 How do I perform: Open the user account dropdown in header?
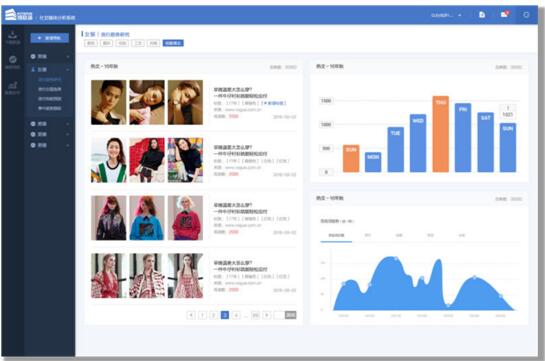446,15
